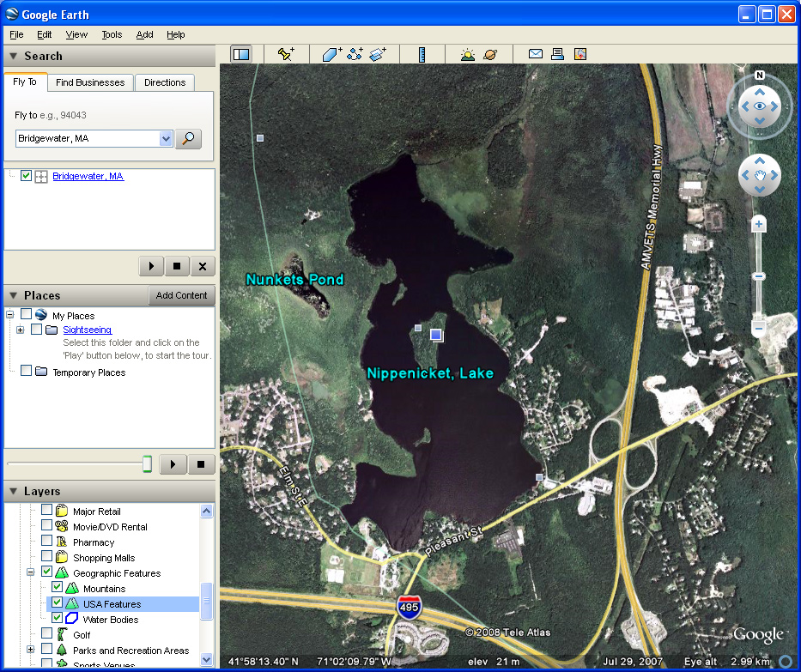
Task: Click the map zoom slider handle
Action: coord(759,276)
